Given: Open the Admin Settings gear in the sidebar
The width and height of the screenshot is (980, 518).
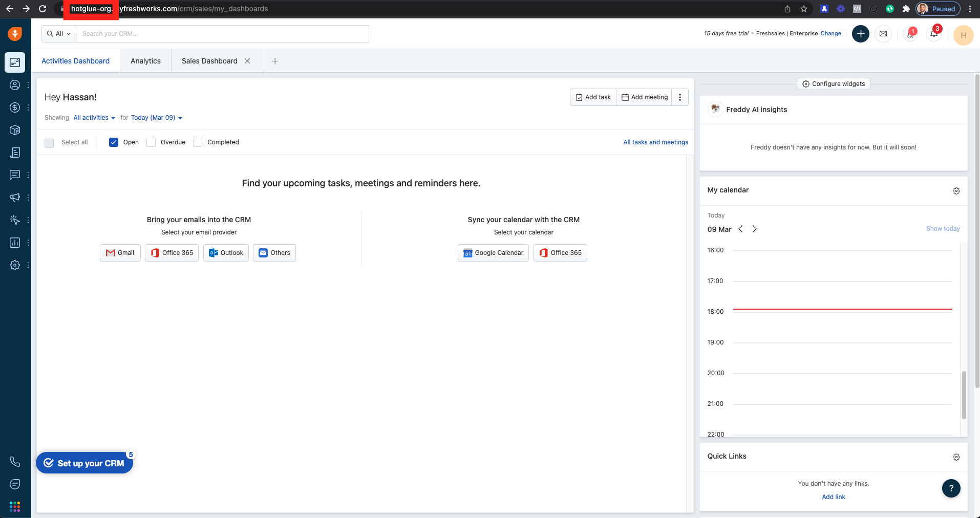Looking at the screenshot, I should point(15,265).
